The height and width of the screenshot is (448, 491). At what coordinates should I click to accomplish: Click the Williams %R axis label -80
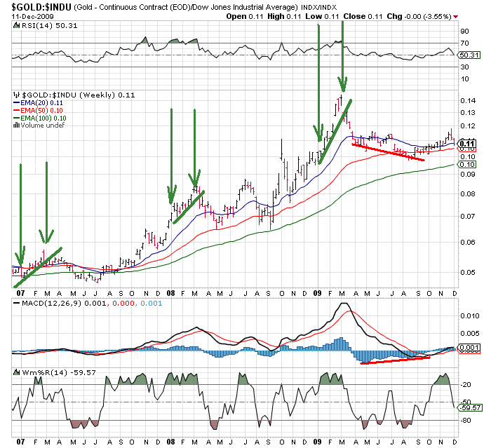coord(466,421)
